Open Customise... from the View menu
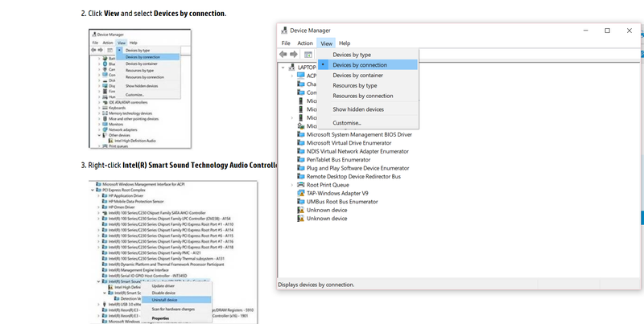 [x=368, y=123]
